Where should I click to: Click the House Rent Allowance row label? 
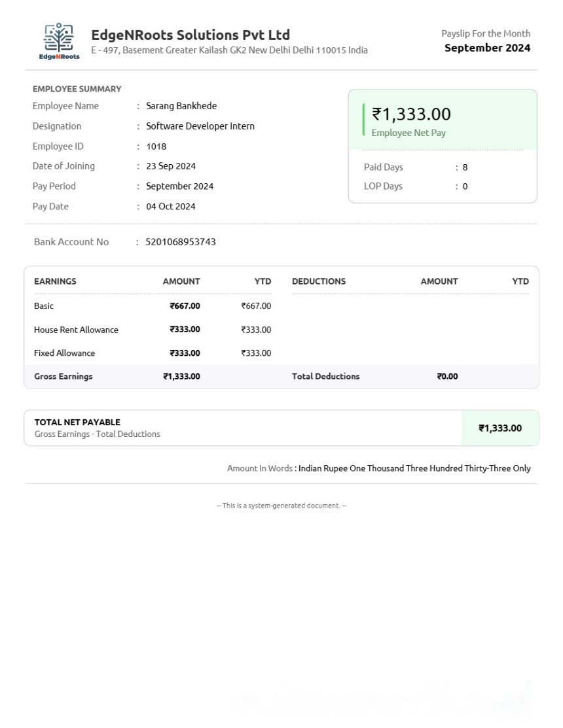click(76, 330)
